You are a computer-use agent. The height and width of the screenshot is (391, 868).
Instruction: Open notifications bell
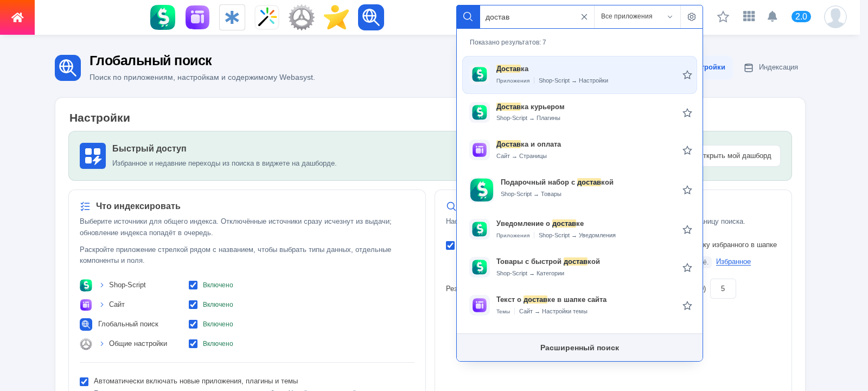[773, 16]
